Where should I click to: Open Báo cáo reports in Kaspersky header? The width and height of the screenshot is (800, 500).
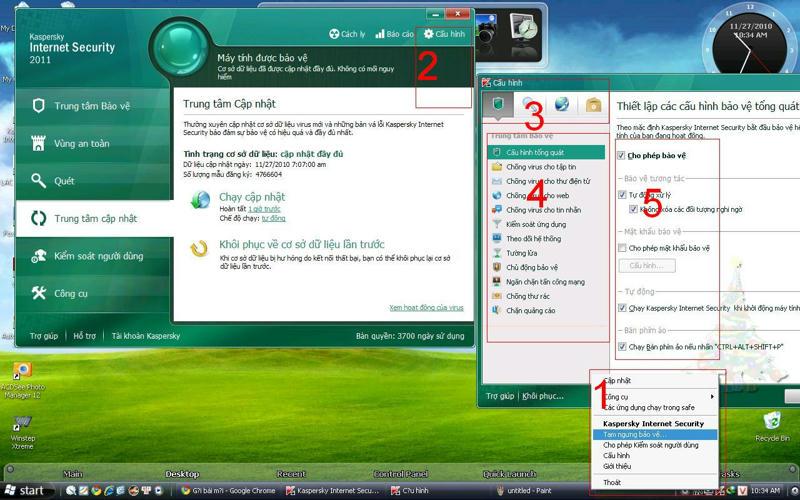[394, 34]
